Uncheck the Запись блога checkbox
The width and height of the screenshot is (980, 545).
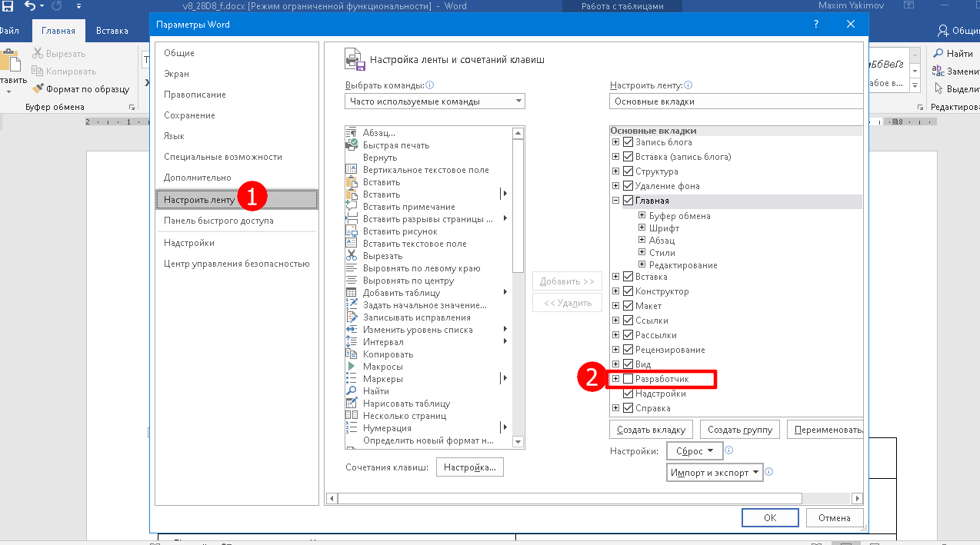[628, 142]
